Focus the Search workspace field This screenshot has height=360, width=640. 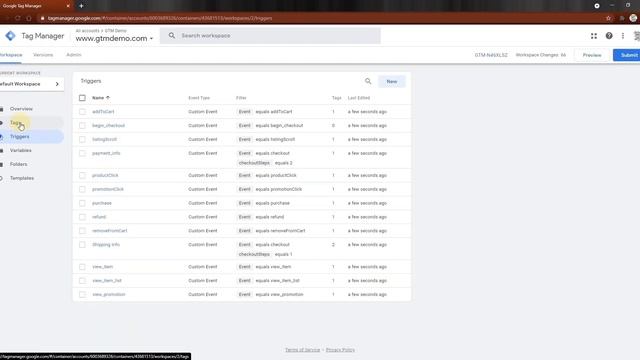tap(270, 36)
